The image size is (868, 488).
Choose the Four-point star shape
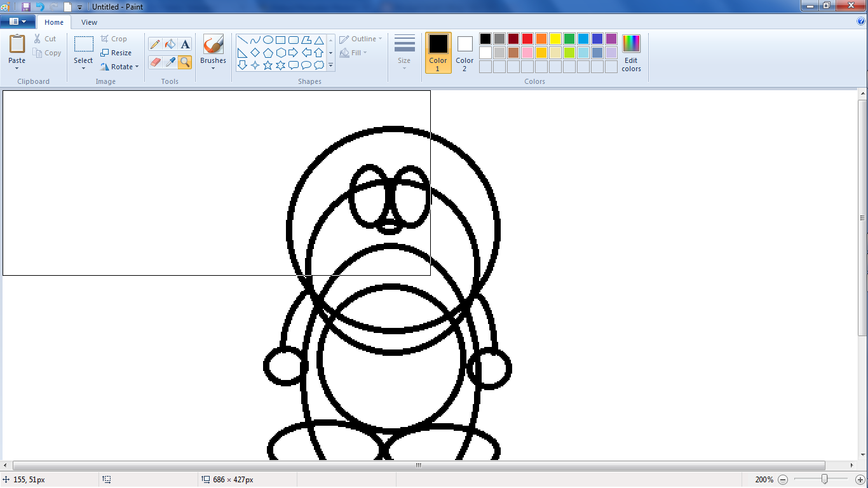[255, 65]
